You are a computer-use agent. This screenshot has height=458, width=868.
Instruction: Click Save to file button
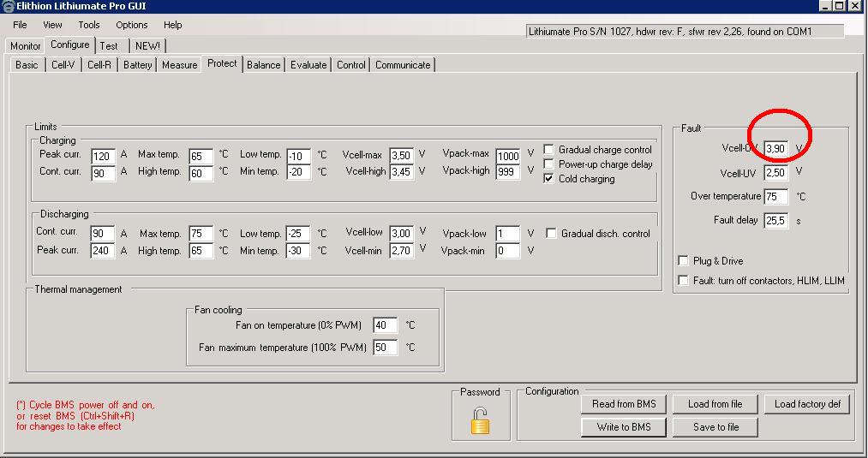pyautogui.click(x=715, y=427)
